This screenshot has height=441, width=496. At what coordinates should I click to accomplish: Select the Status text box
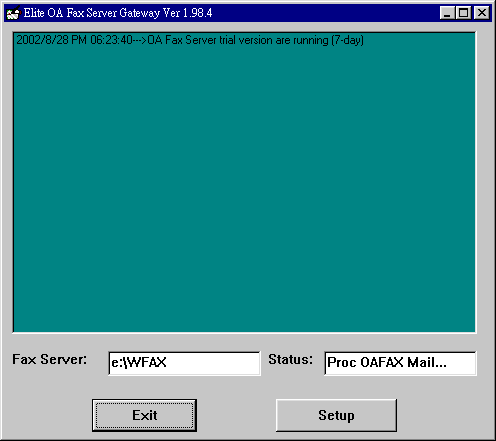(400, 363)
